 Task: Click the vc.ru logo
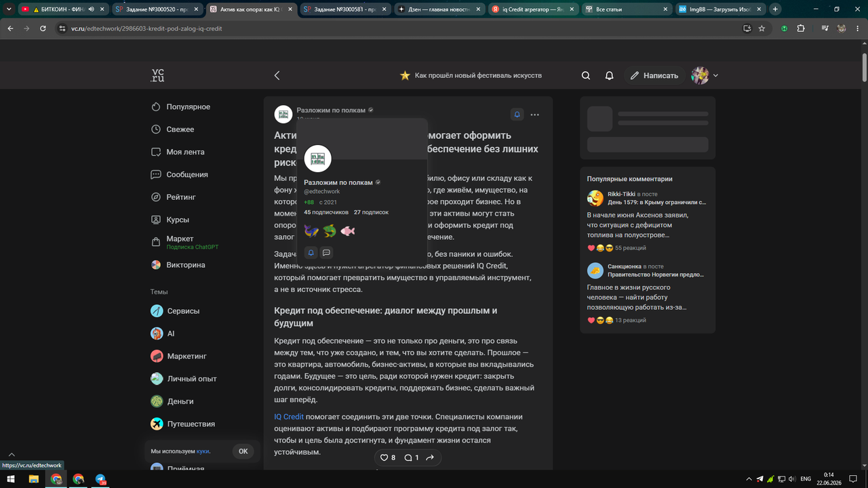point(157,75)
